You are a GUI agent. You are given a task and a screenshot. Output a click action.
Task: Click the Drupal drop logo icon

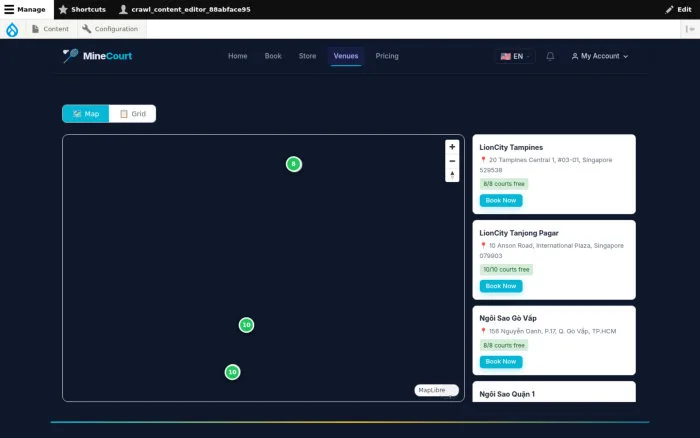click(x=12, y=29)
